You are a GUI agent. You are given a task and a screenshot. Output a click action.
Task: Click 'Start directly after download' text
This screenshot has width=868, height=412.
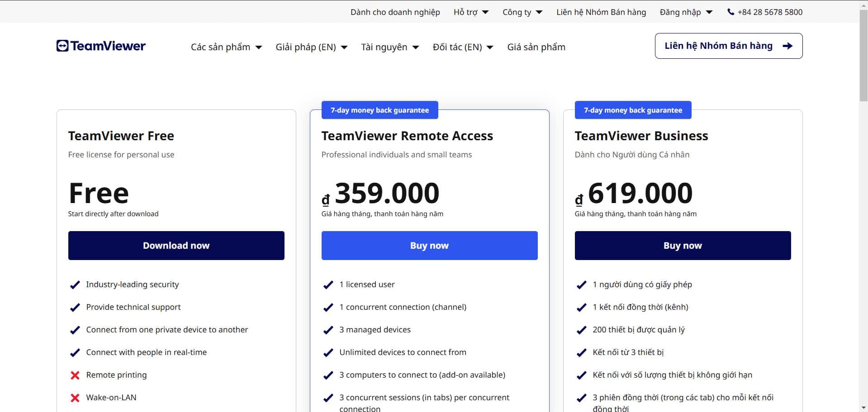pyautogui.click(x=114, y=214)
